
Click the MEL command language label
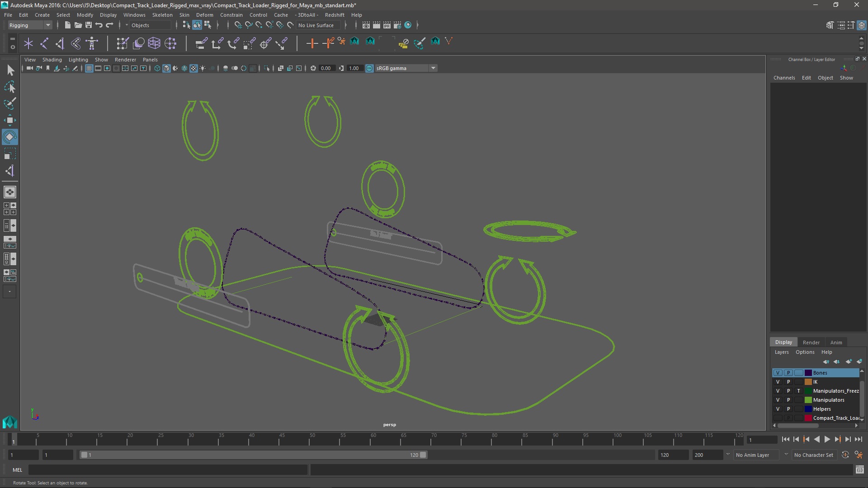pyautogui.click(x=17, y=470)
